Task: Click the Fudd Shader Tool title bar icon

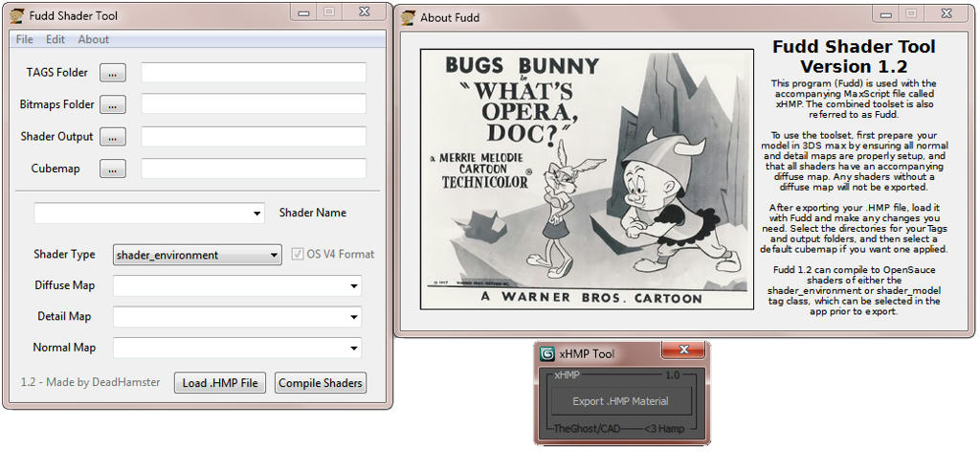Action: [16, 15]
